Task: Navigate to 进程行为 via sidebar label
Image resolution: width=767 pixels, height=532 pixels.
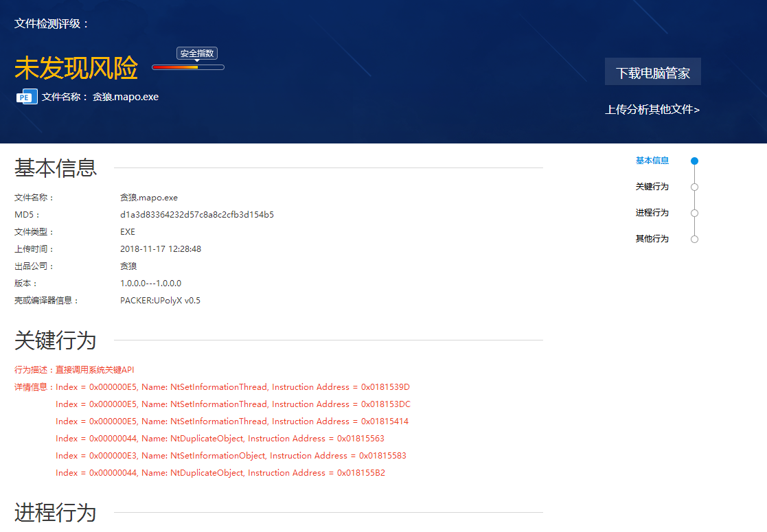Action: (652, 213)
